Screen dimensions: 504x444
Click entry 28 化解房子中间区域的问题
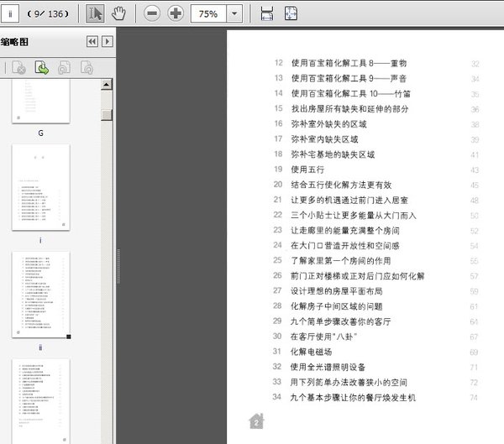click(x=376, y=306)
